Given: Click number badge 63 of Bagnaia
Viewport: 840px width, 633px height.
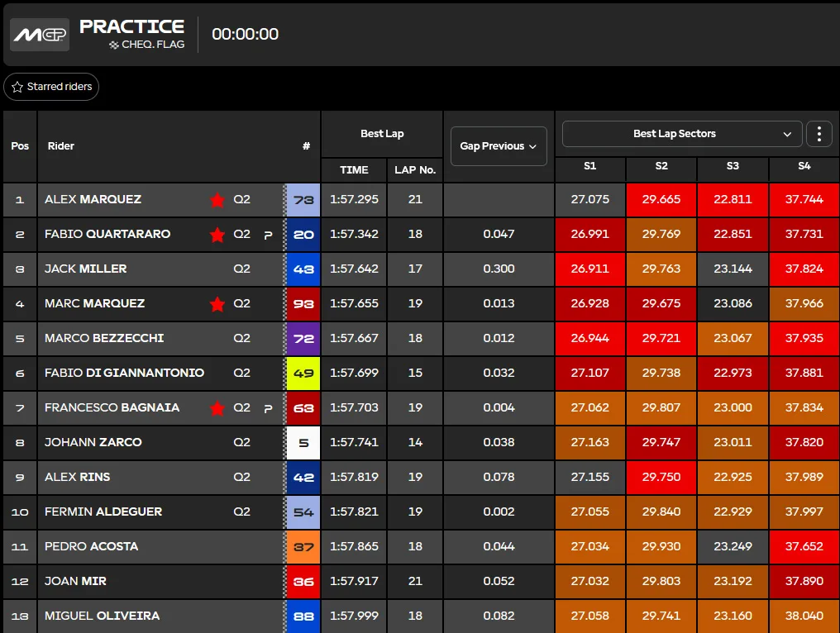Looking at the screenshot, I should point(303,408).
